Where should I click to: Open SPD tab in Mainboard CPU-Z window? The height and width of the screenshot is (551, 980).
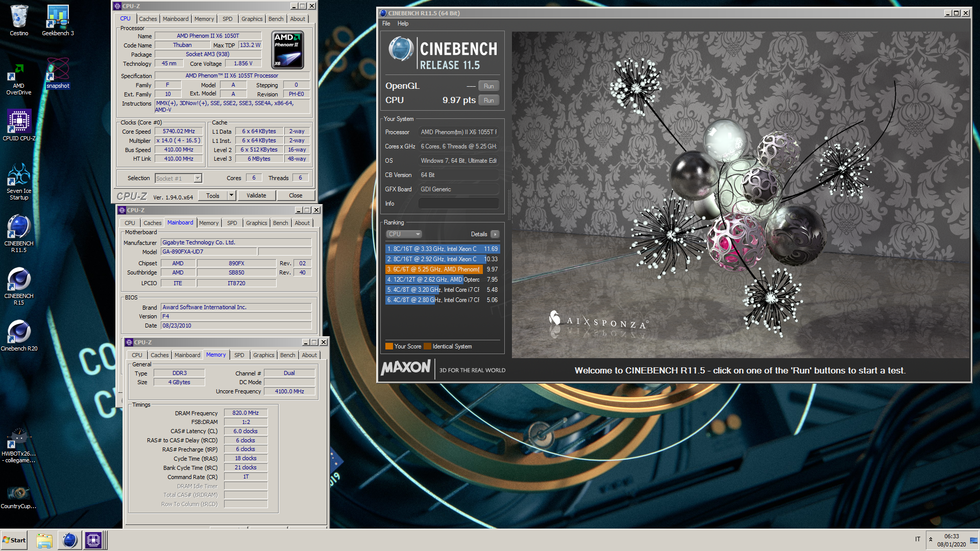pyautogui.click(x=232, y=223)
